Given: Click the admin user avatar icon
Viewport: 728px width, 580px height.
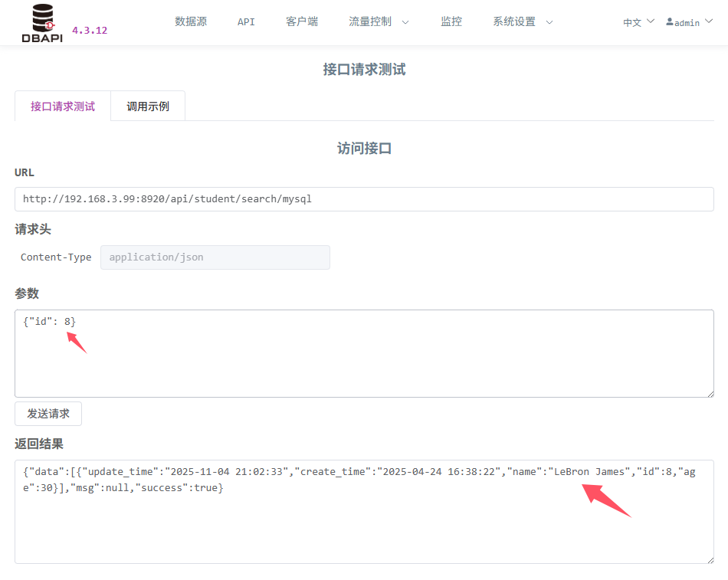Looking at the screenshot, I should point(670,22).
